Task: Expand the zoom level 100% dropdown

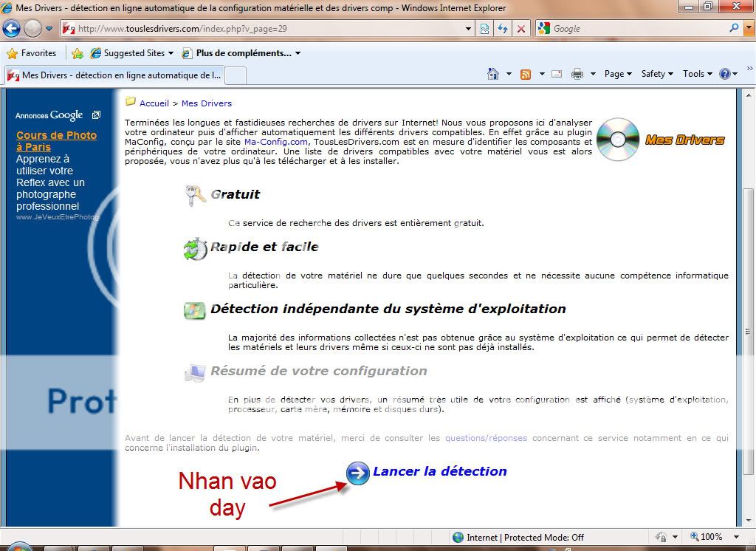Action: coord(736,537)
